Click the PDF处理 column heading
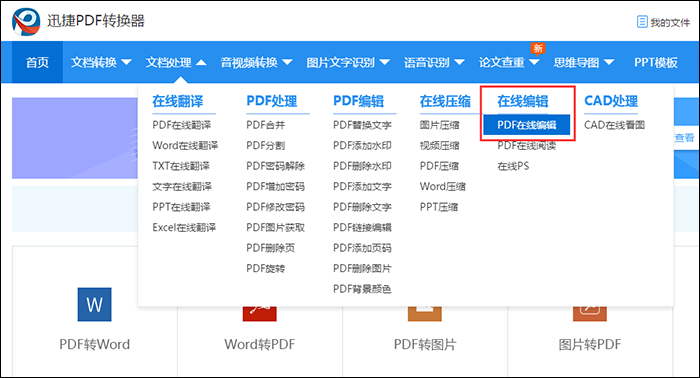Image resolution: width=700 pixels, height=378 pixels. tap(271, 101)
